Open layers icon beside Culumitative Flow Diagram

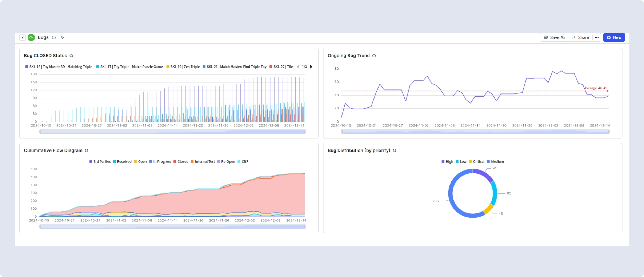click(x=87, y=150)
